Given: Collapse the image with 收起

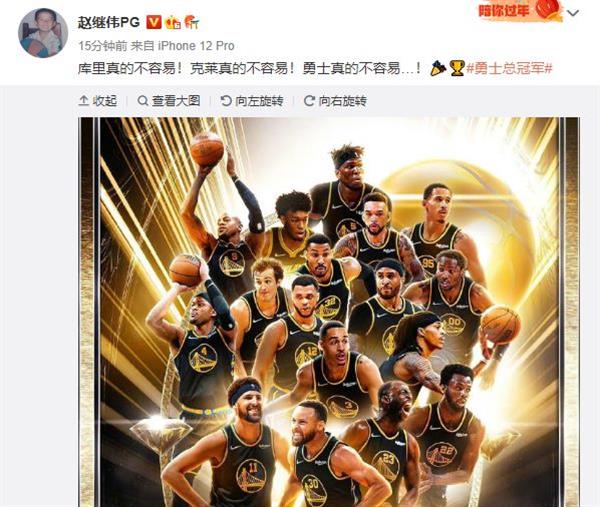Looking at the screenshot, I should tap(98, 101).
